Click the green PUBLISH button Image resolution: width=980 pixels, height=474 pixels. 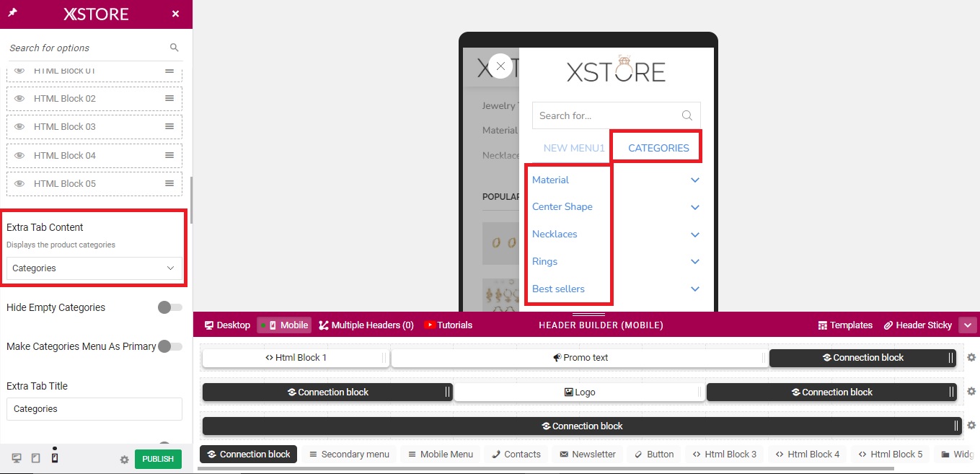[x=158, y=459]
